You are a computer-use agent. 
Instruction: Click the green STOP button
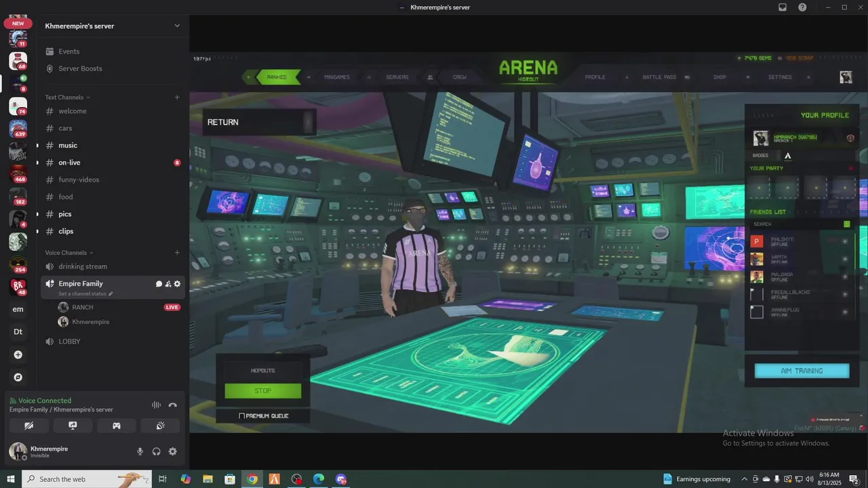(x=263, y=391)
